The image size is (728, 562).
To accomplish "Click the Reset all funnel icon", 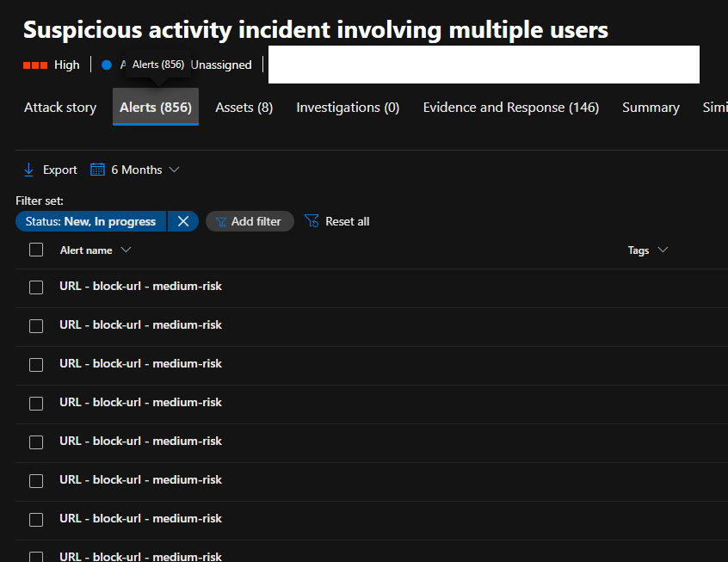I will point(312,220).
